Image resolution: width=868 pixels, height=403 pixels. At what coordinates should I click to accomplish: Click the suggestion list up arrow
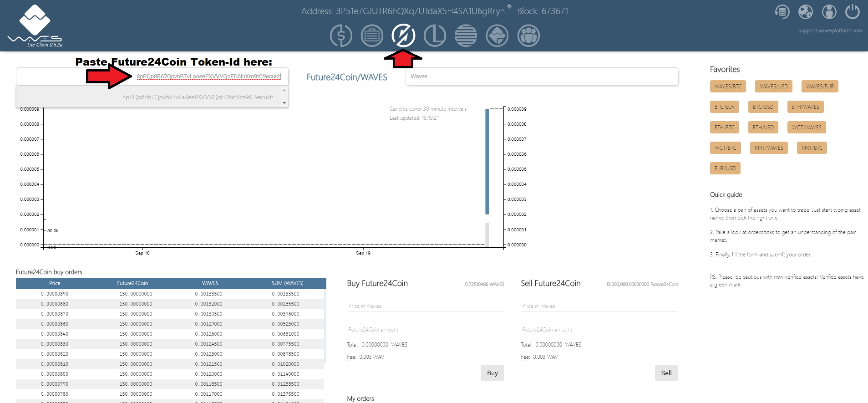[284, 90]
